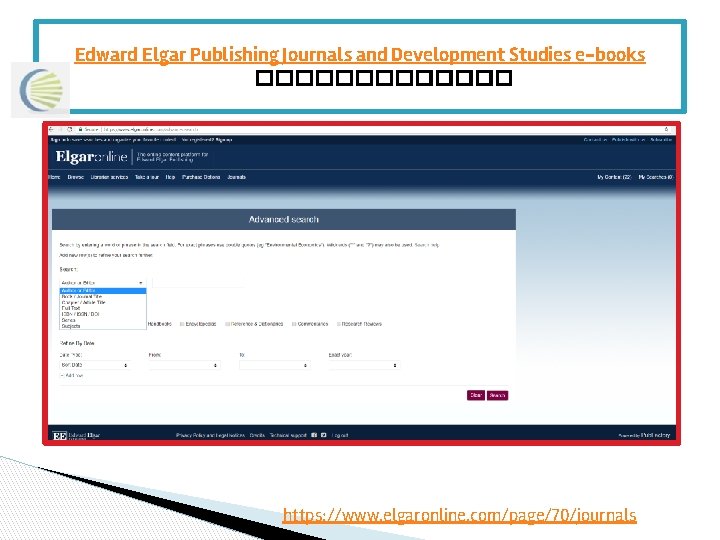
Task: Click the Sign up link in top bar
Action: click(224, 140)
